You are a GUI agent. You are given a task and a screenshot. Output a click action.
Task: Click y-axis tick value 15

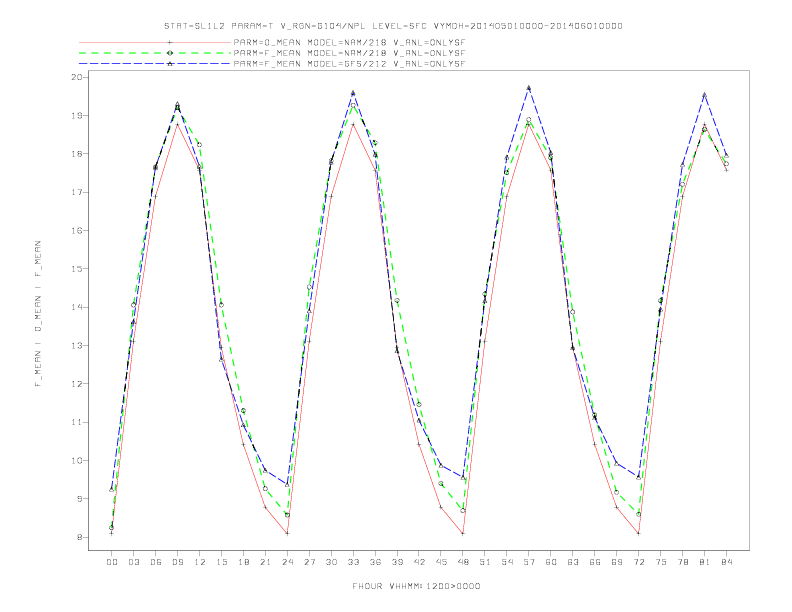click(76, 269)
